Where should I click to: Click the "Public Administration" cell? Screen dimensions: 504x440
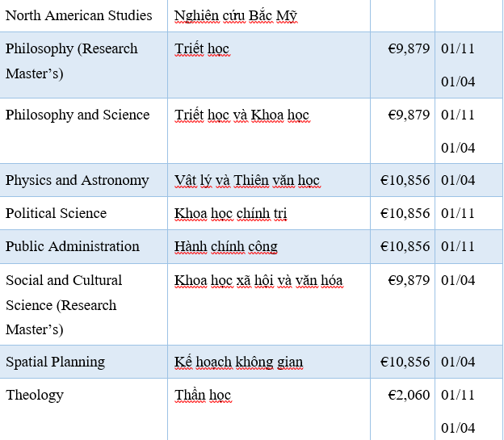coord(72,246)
